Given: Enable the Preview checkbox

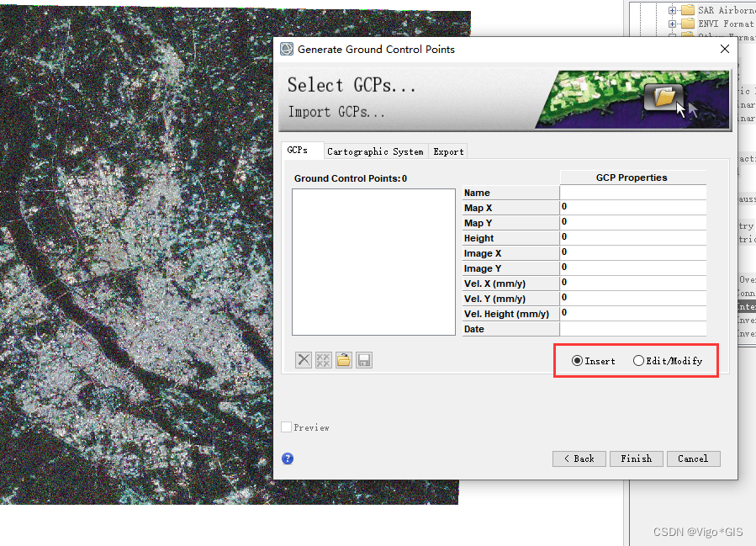Looking at the screenshot, I should [x=287, y=427].
